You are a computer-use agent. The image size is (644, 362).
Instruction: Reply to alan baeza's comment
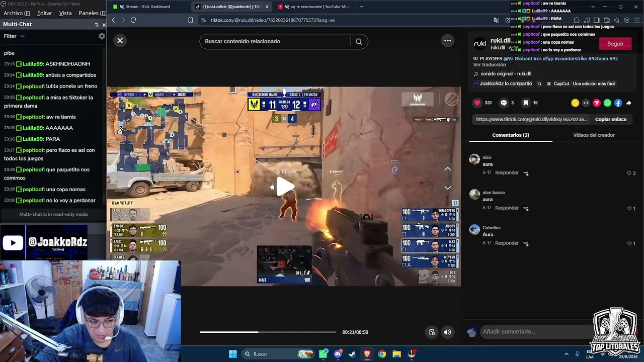point(507,208)
